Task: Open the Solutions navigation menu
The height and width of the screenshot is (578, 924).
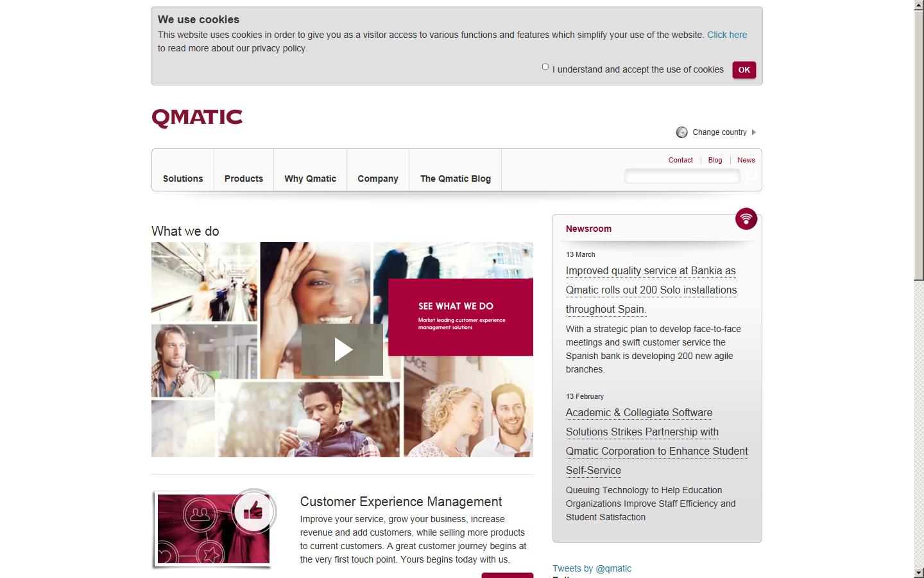Action: (183, 179)
